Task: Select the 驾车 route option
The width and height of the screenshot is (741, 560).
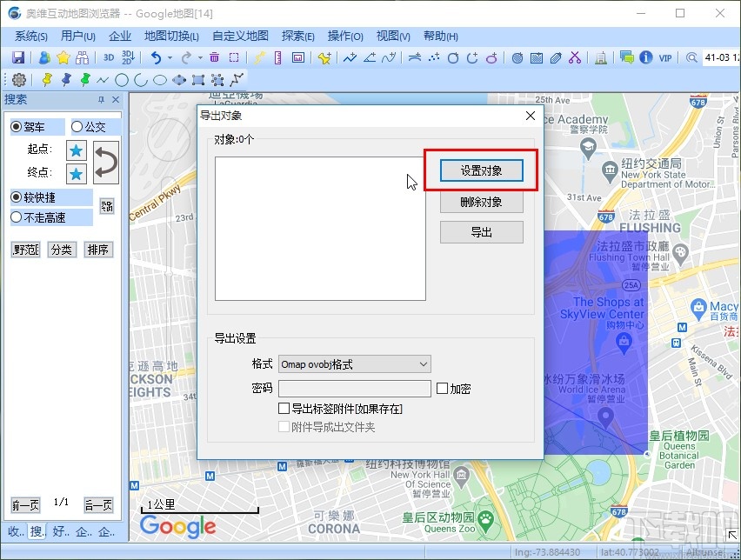Action: 16,127
